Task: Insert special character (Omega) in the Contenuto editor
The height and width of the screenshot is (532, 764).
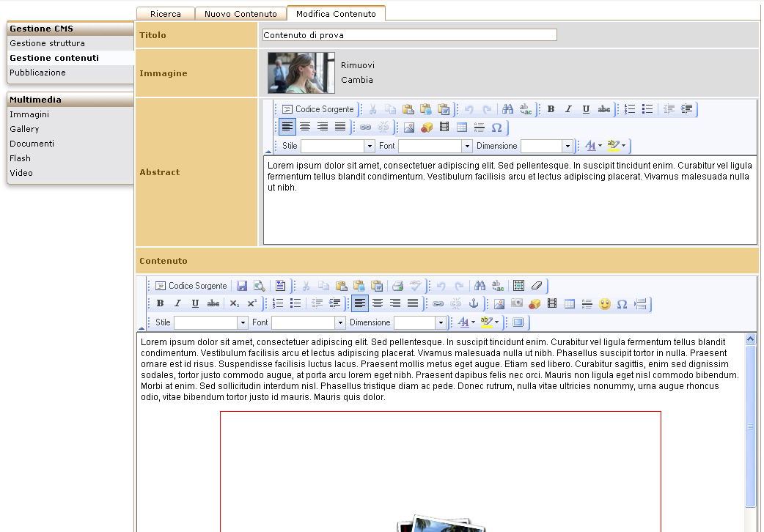Action: tap(622, 304)
